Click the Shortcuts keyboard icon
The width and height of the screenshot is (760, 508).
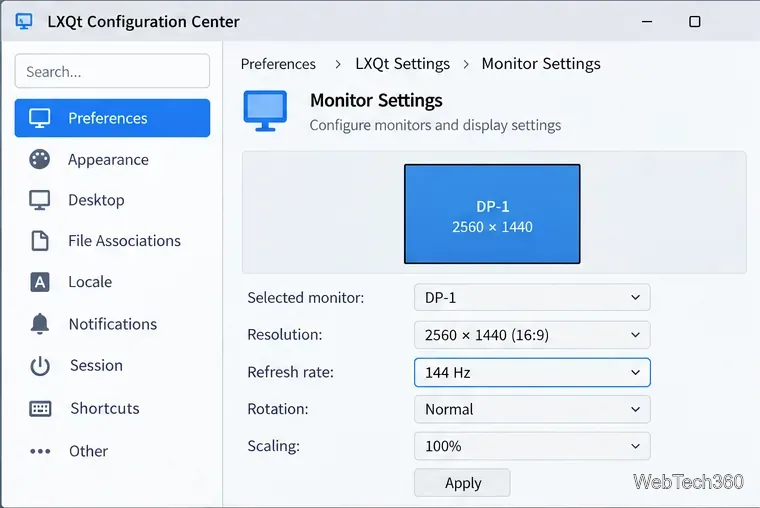pyautogui.click(x=40, y=409)
